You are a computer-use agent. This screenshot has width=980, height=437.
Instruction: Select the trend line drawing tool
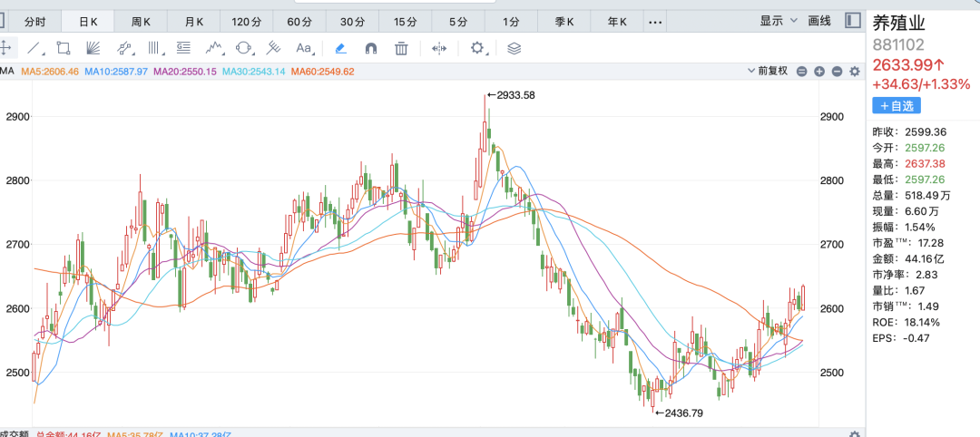(x=34, y=48)
